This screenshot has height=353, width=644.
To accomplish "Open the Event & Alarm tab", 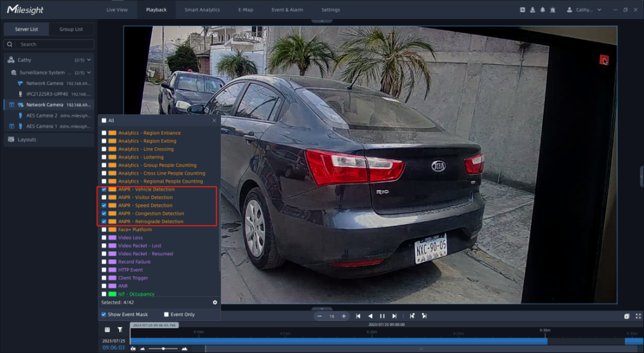I will (x=287, y=10).
